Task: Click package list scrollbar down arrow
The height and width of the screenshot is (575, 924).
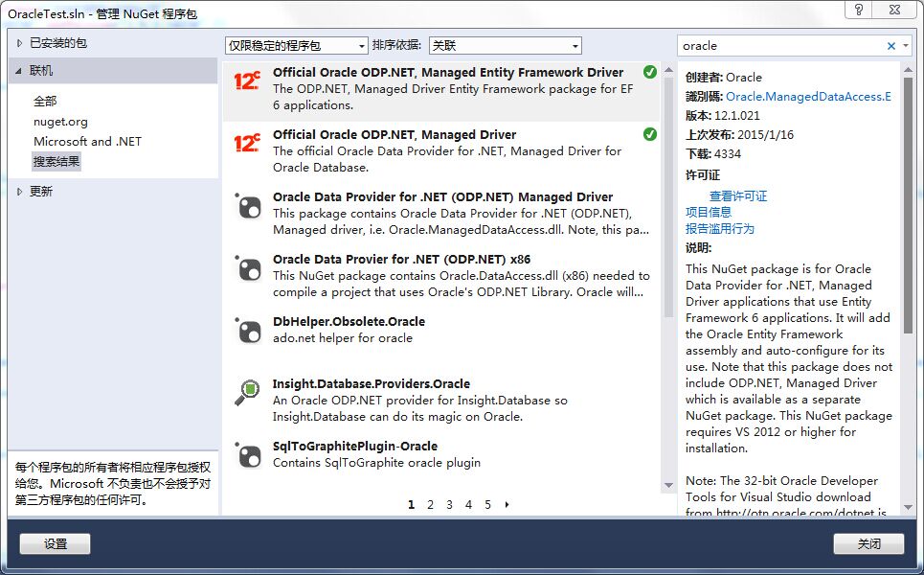Action: click(669, 485)
